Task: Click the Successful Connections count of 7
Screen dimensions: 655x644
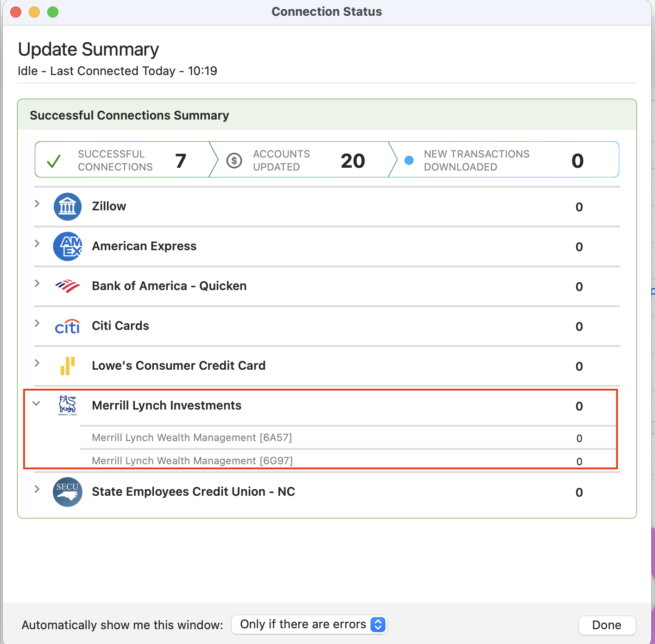Action: (x=181, y=161)
